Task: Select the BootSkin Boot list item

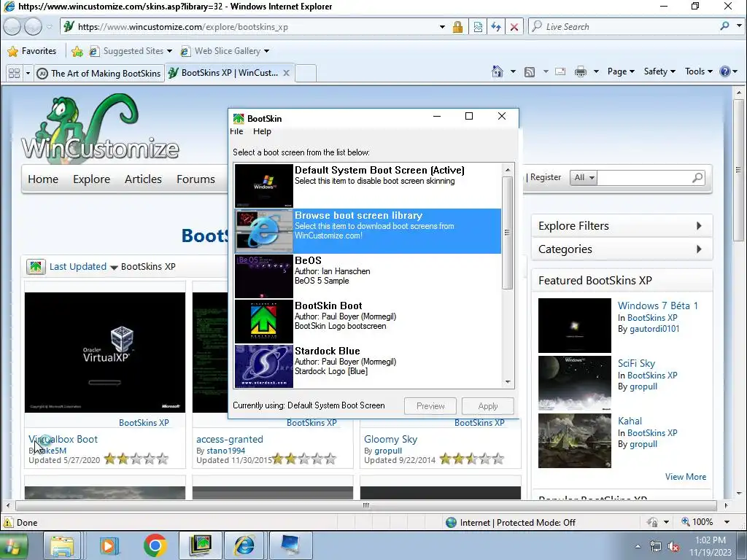Action: pos(368,322)
